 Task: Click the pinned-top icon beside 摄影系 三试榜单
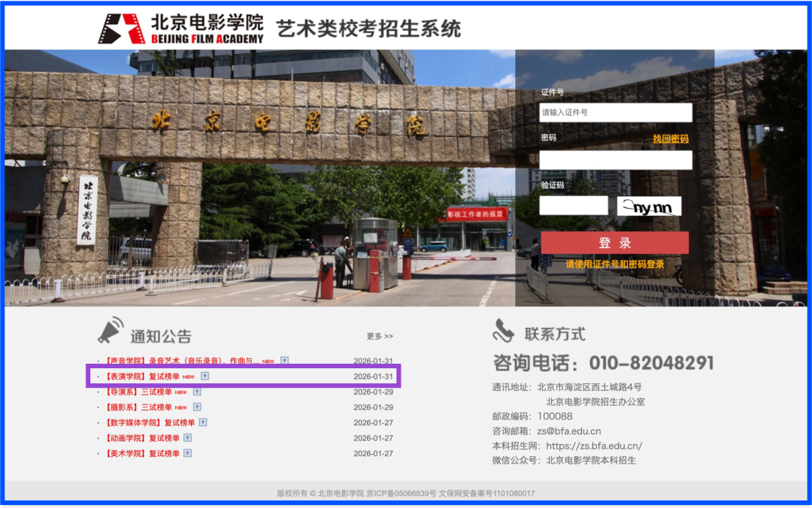tap(197, 407)
